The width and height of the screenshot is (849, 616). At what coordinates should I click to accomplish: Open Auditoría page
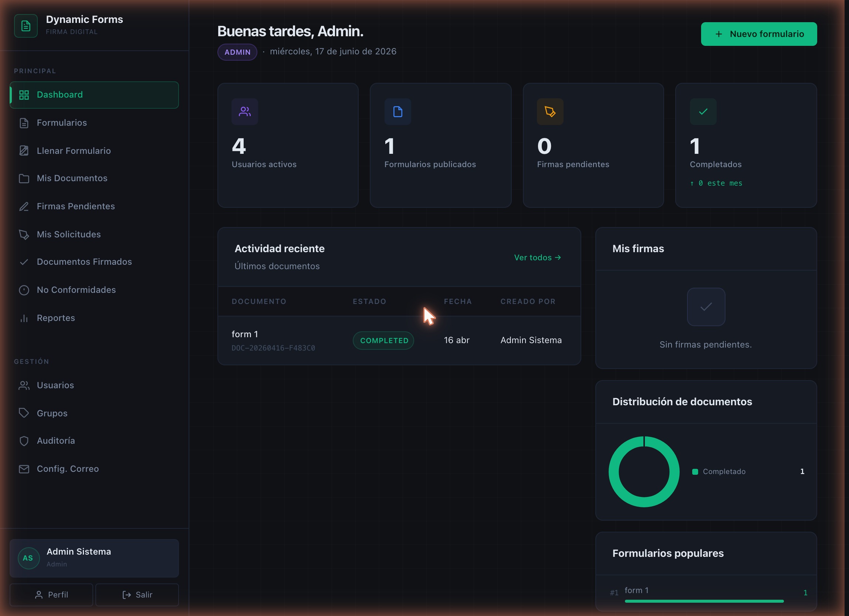coord(94,441)
